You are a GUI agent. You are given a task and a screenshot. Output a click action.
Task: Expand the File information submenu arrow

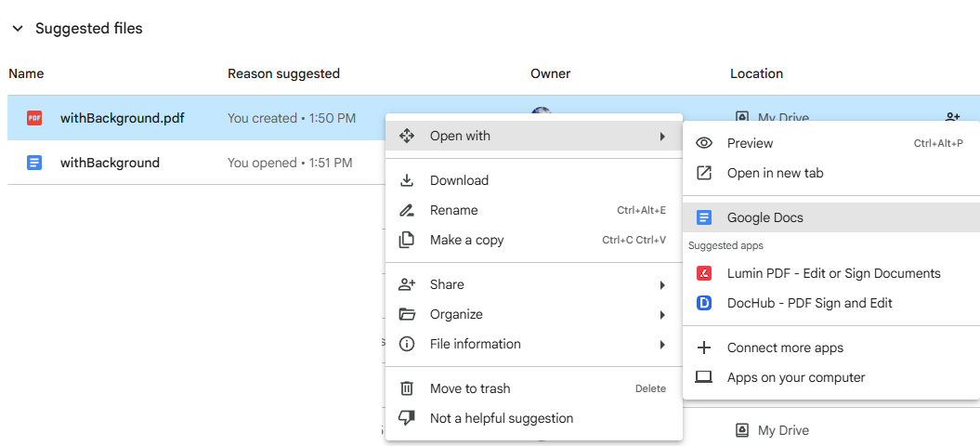[662, 344]
